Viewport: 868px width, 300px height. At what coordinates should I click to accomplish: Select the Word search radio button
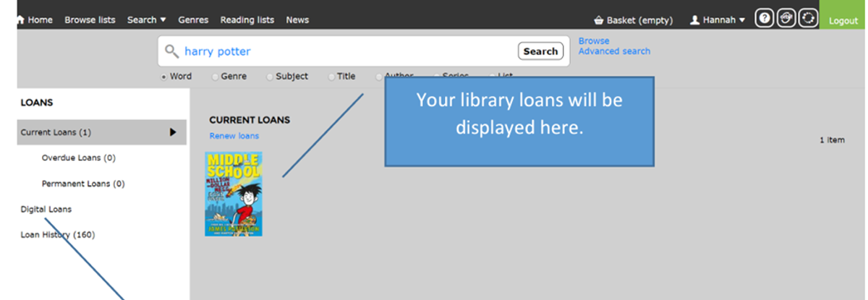click(164, 77)
